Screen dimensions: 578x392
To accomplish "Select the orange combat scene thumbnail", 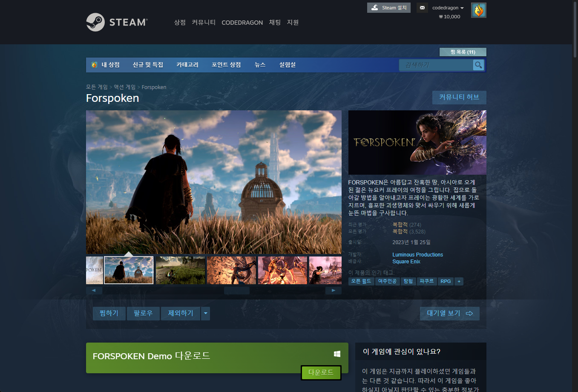I will [x=231, y=270].
